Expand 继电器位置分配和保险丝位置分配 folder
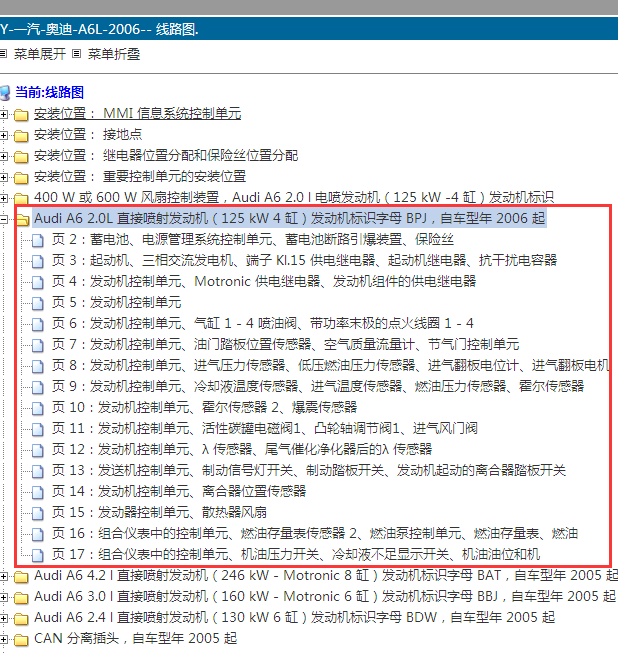Viewport: 618px width, 653px height. [4, 156]
